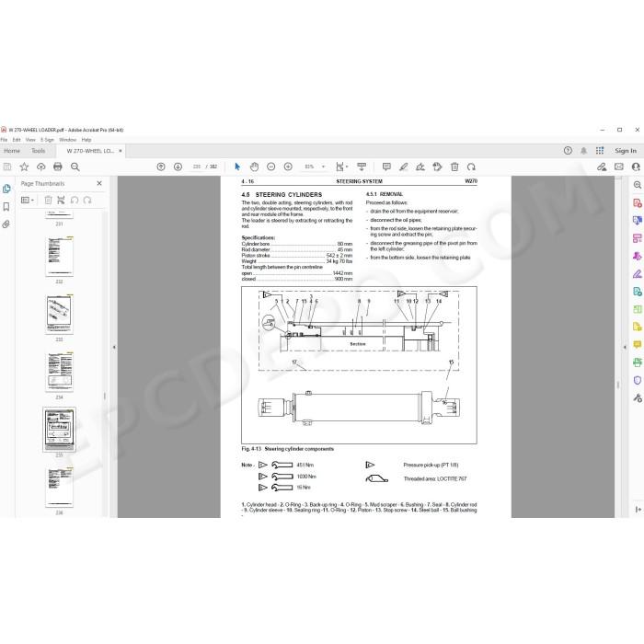Open the View menu
644x644 pixels.
pos(30,140)
